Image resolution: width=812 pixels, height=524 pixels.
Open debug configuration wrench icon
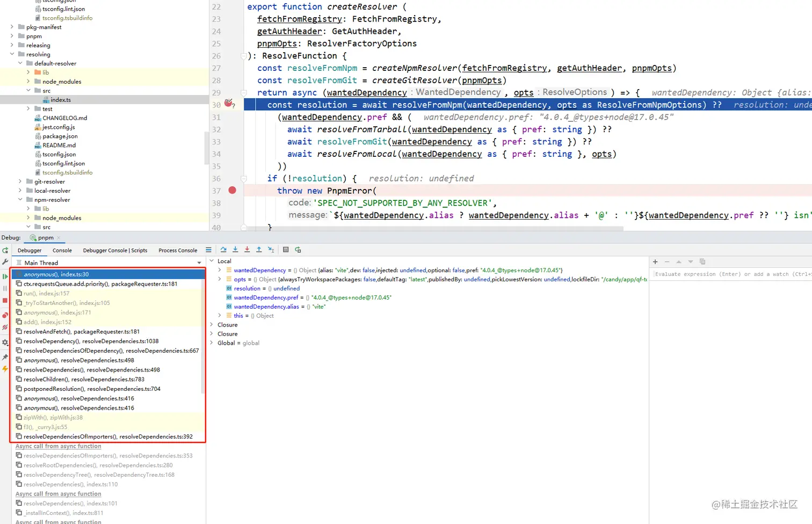pyautogui.click(x=5, y=262)
